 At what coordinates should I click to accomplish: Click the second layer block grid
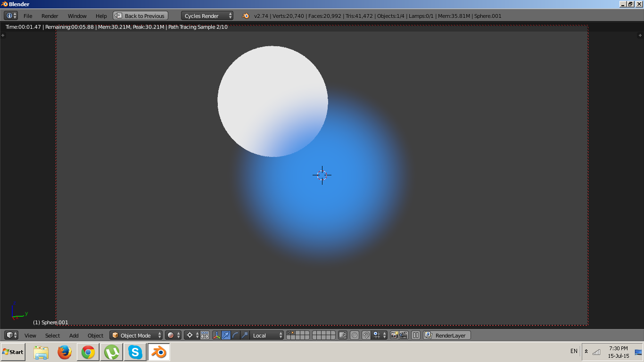[x=324, y=335]
